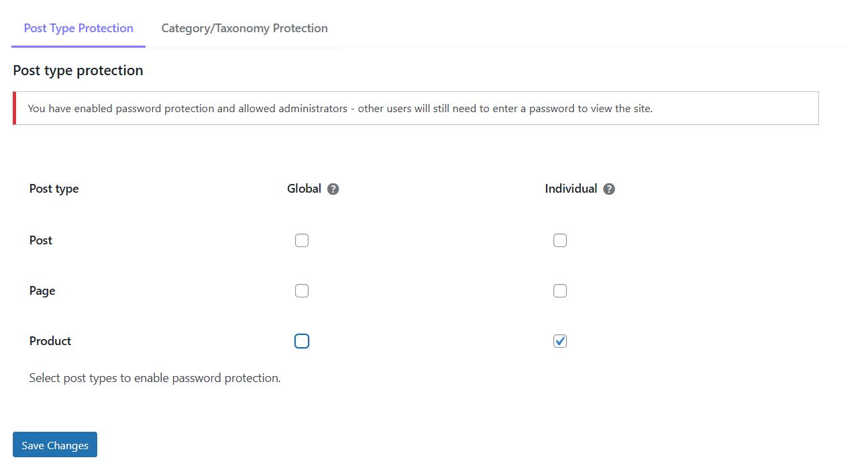Click the Save Changes button
The image size is (868, 470).
[54, 444]
